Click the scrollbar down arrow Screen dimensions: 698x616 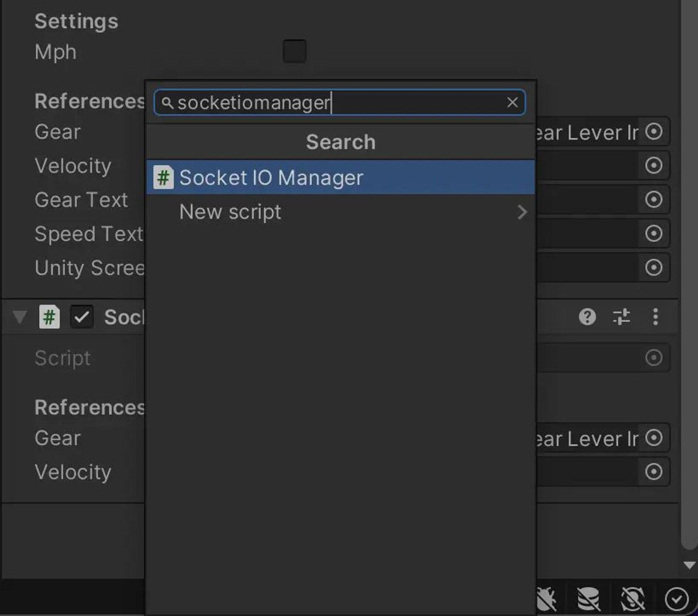pos(689,565)
